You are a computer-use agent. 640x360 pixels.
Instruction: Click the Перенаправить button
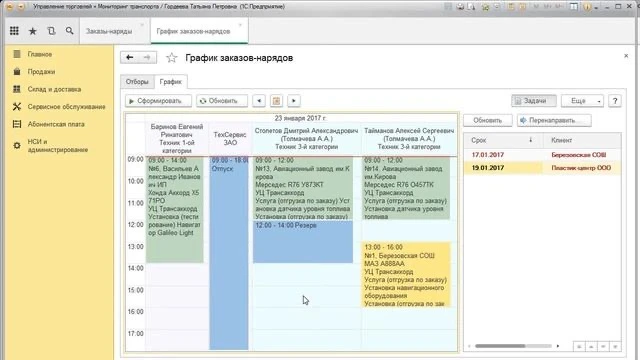point(554,120)
